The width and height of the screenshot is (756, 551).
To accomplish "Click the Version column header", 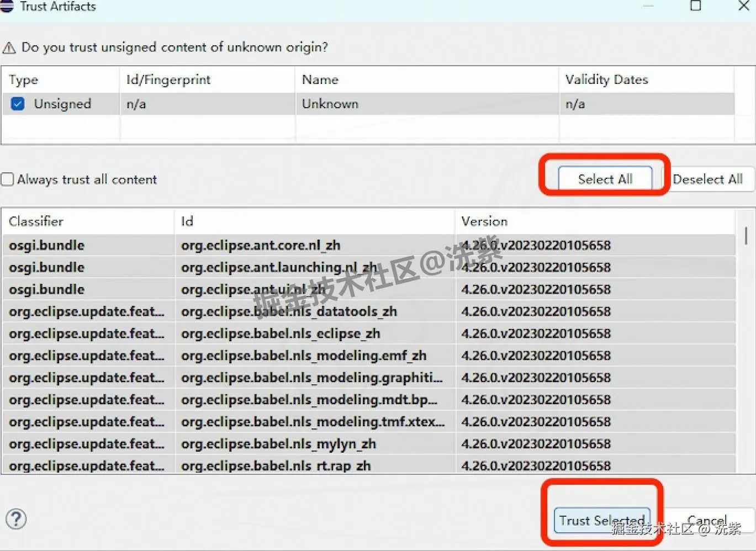I will tap(596, 221).
